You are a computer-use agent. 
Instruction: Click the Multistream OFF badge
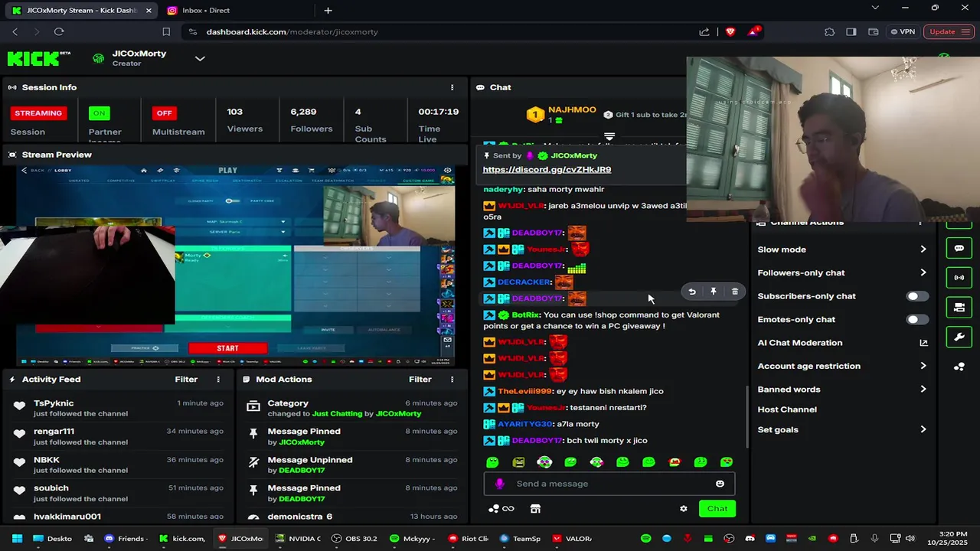coord(164,113)
